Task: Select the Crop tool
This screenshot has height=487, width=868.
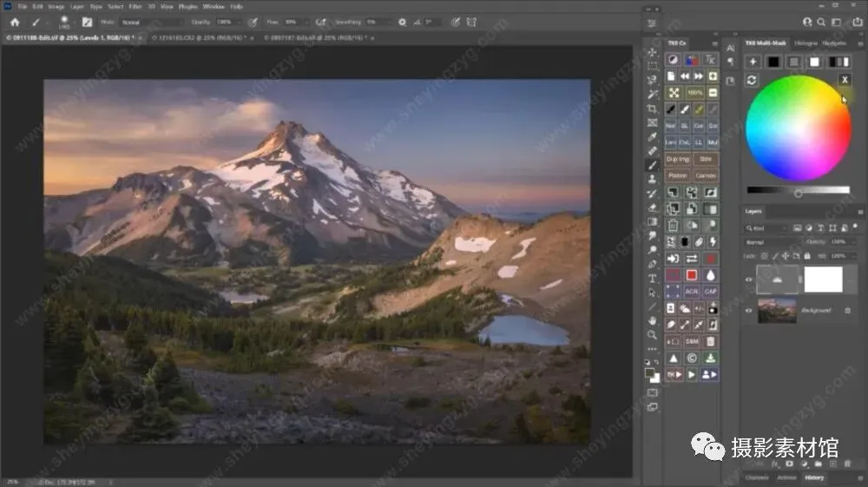Action: point(653,109)
